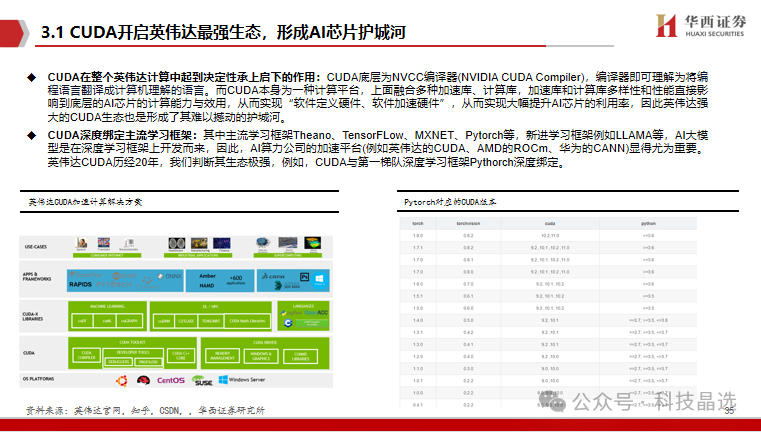Click the SUSE logo

tap(202, 381)
